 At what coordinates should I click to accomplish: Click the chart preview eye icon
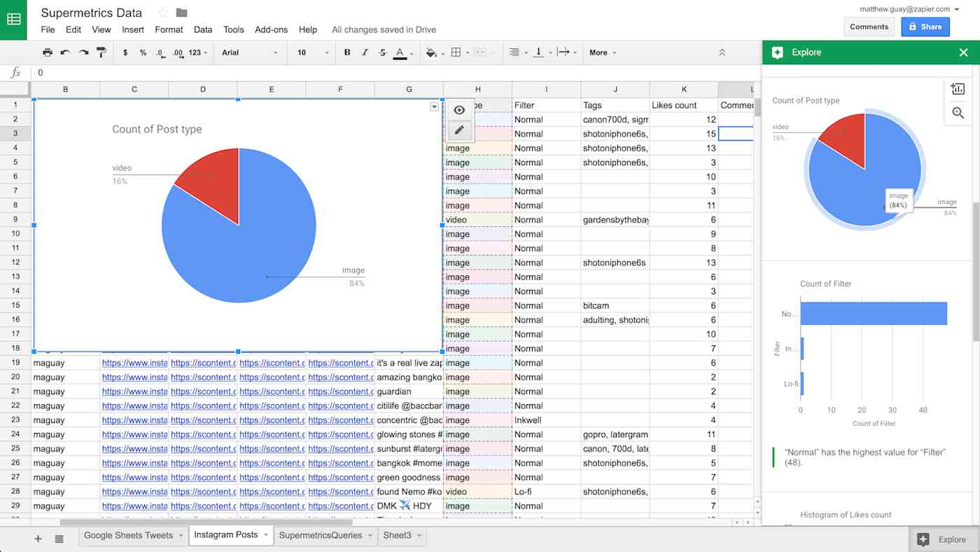click(459, 110)
